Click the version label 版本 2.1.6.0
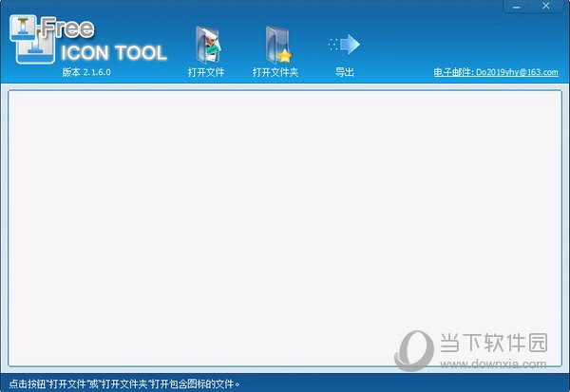 pyautogui.click(x=86, y=72)
